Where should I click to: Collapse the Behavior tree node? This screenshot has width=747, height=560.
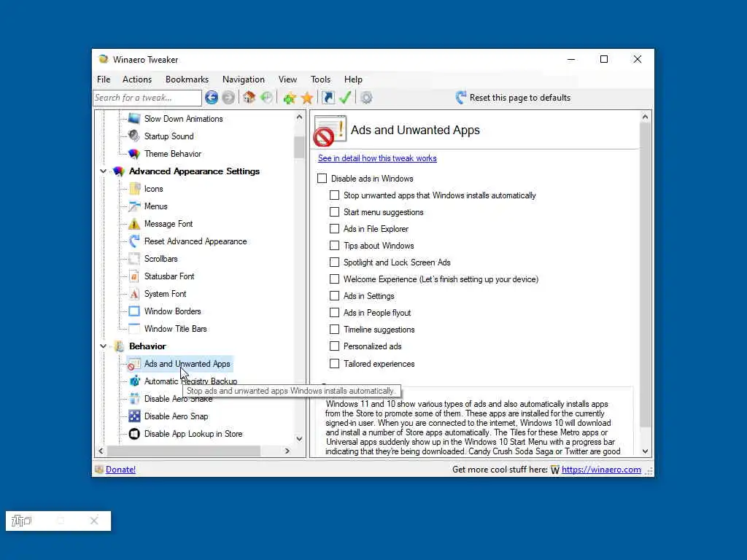(103, 346)
